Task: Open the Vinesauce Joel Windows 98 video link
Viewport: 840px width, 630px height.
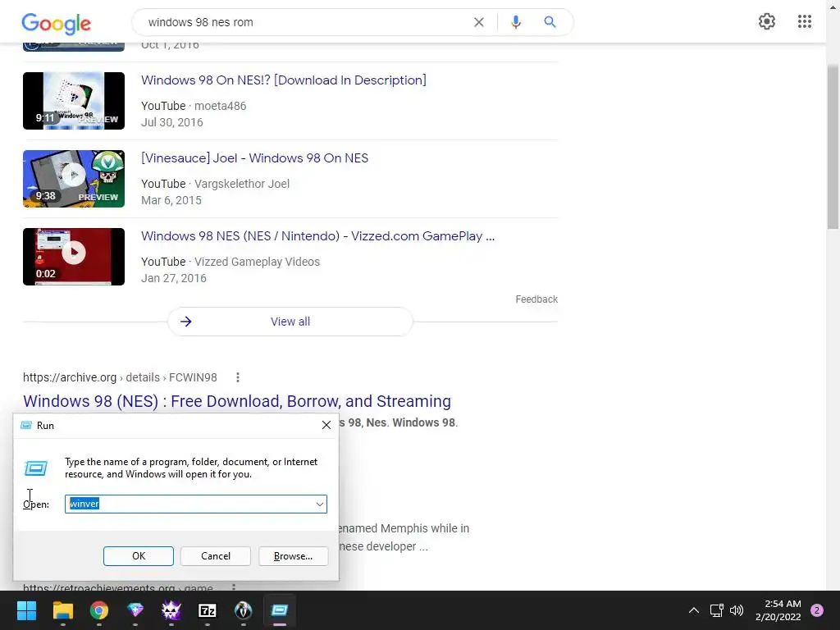Action: click(254, 158)
